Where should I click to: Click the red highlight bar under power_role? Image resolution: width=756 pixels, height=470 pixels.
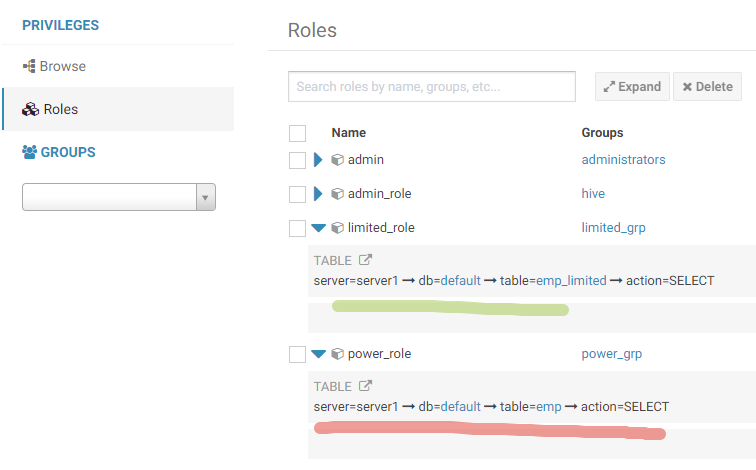(490, 431)
